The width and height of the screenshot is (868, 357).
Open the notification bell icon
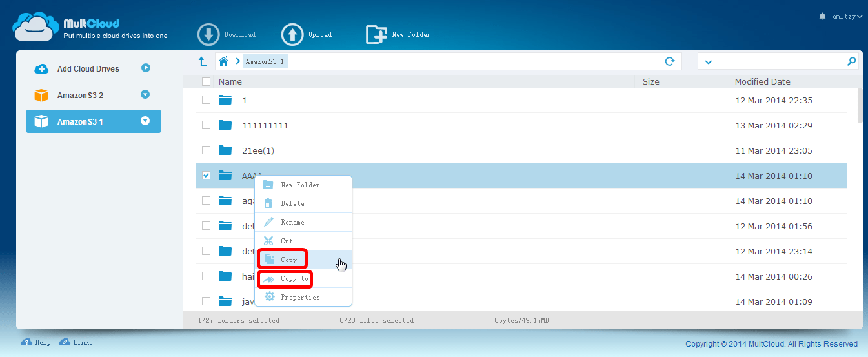click(x=822, y=16)
